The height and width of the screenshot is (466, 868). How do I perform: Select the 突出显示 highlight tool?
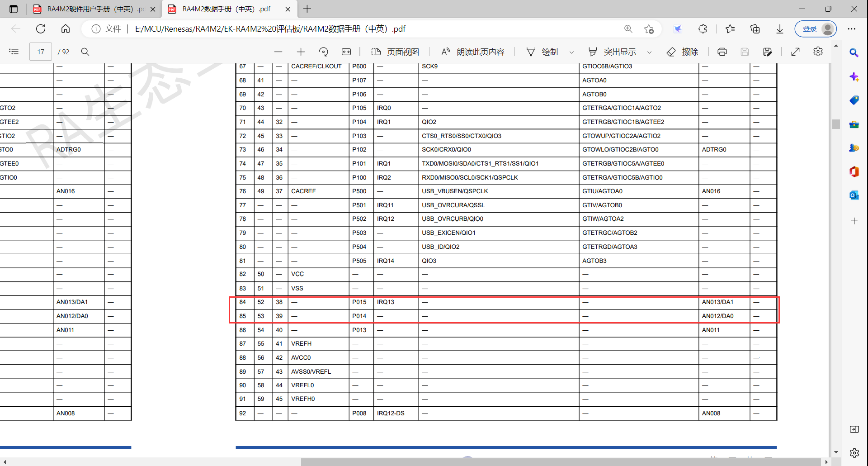[613, 52]
